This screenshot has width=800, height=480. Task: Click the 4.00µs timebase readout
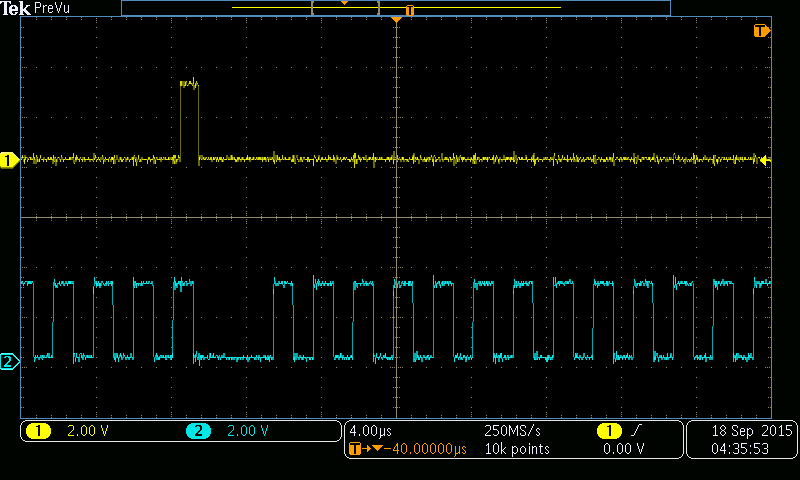coord(370,431)
